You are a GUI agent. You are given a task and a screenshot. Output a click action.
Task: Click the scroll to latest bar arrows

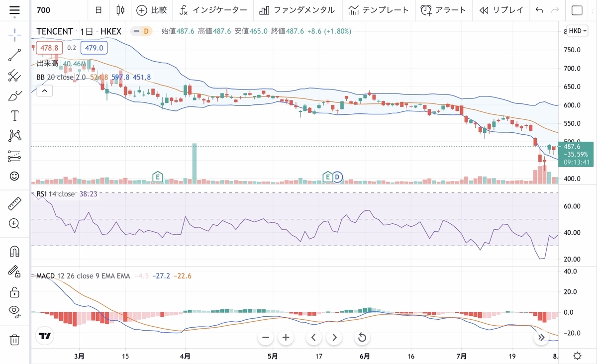pyautogui.click(x=541, y=338)
